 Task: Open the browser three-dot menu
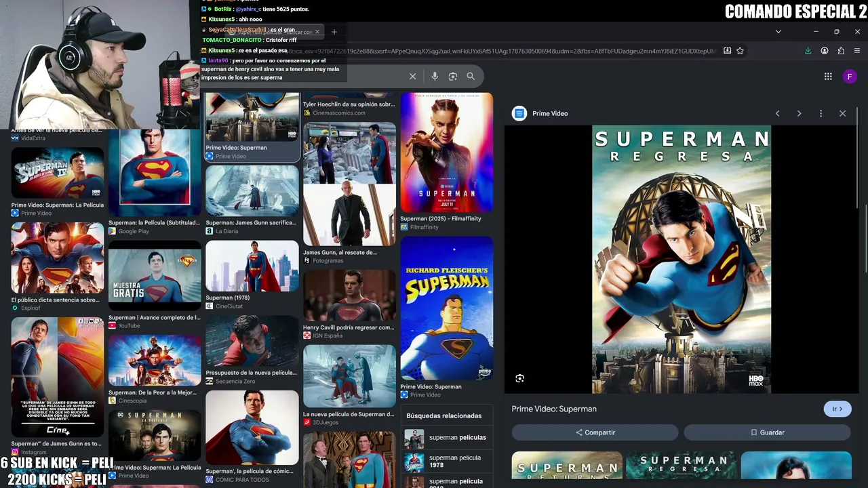point(858,51)
